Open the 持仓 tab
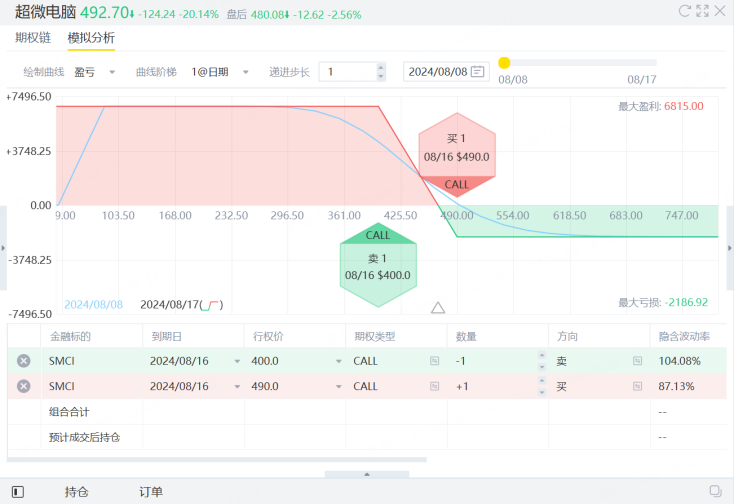 [77, 492]
